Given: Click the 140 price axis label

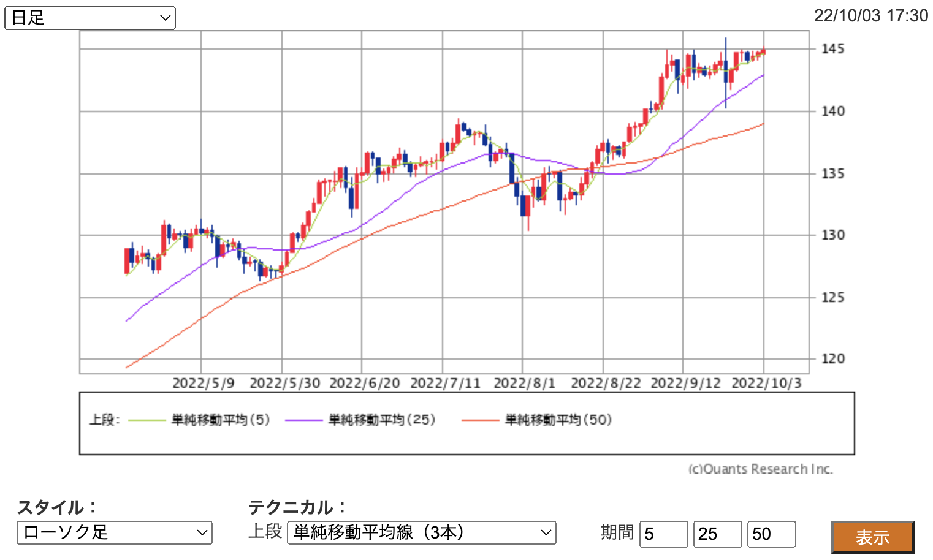Looking at the screenshot, I should [x=833, y=111].
